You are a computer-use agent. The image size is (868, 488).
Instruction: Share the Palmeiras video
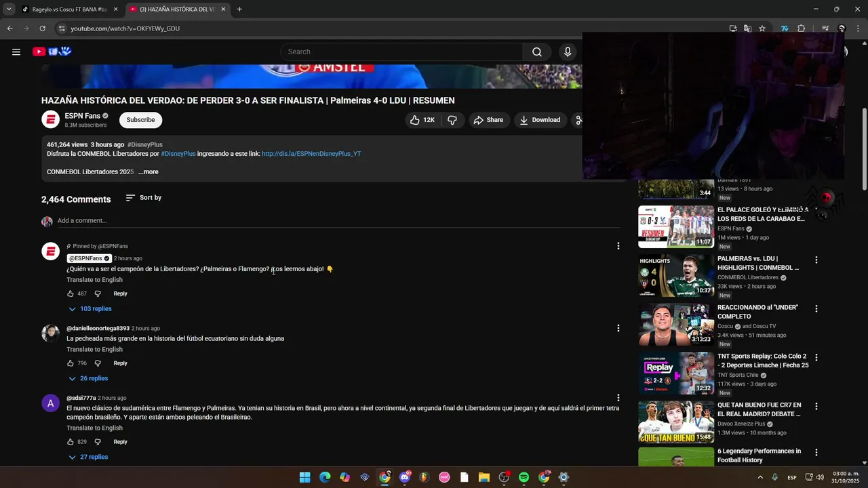click(x=488, y=120)
